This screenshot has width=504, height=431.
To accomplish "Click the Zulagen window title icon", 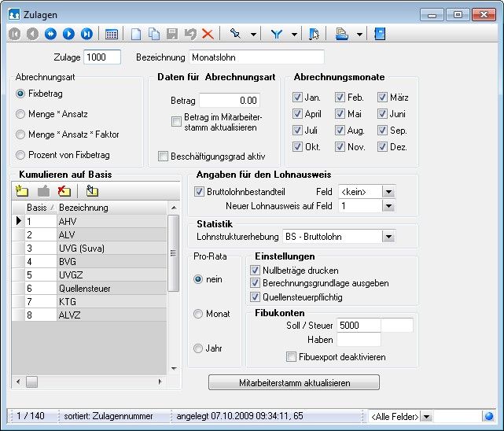I will tap(14, 15).
